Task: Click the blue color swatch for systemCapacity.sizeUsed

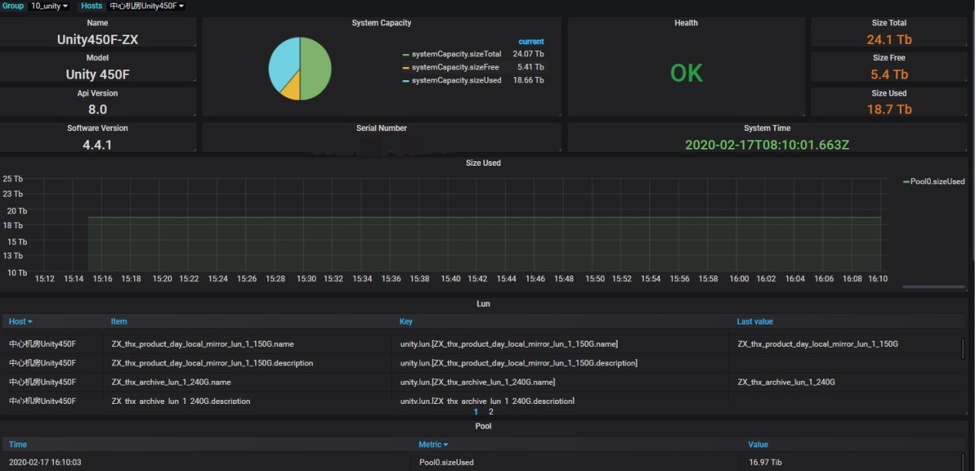Action: click(406, 81)
